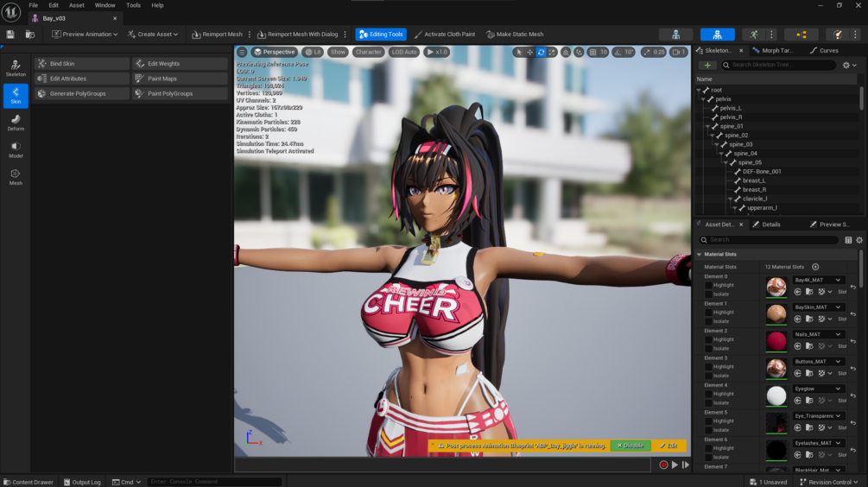Open the Asset Details view options grid
Image resolution: width=868 pixels, height=487 pixels.
[848, 240]
